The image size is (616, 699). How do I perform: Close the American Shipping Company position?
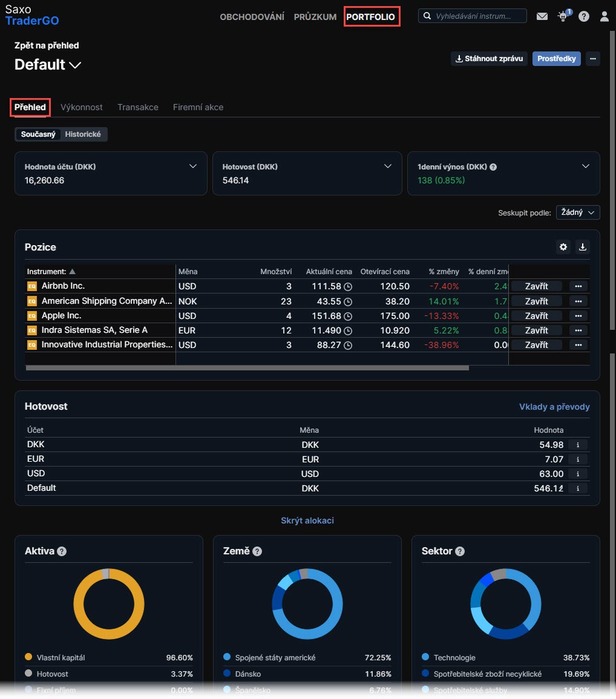(x=537, y=301)
